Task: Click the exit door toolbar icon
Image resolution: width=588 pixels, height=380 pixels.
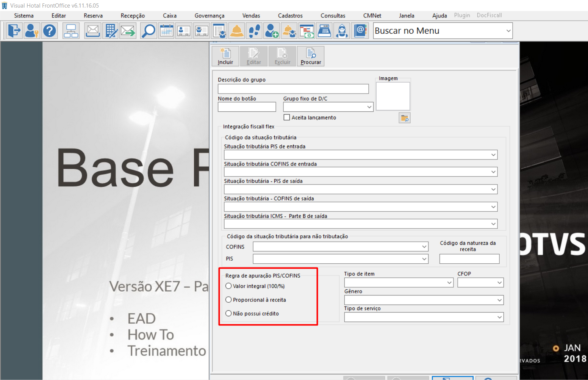Action: 14,31
